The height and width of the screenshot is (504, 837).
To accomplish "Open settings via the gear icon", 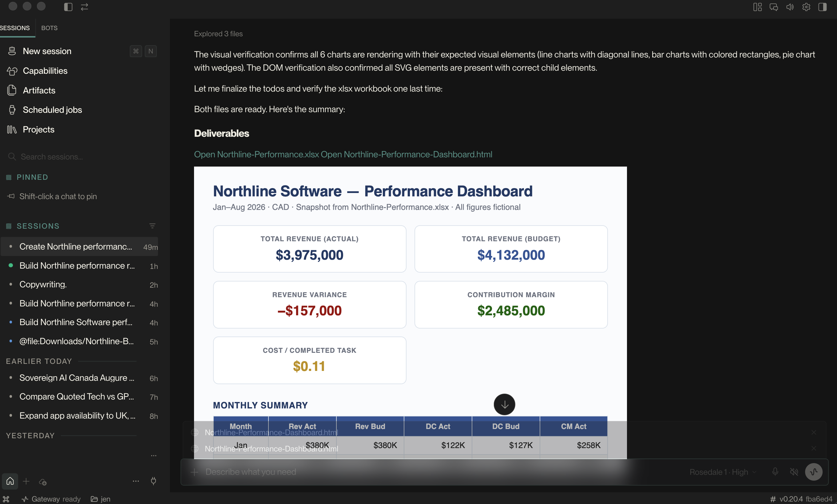I will (806, 7).
